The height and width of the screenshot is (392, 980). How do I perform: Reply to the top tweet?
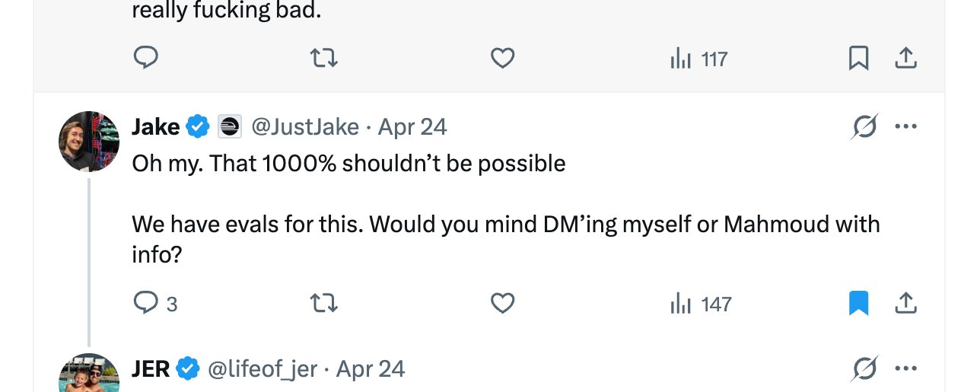pyautogui.click(x=146, y=59)
